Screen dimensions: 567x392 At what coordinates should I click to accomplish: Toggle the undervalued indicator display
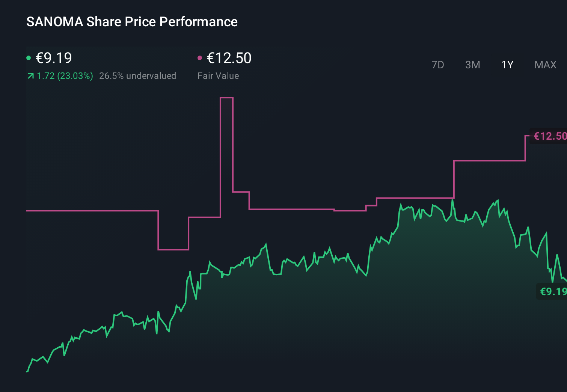(137, 76)
